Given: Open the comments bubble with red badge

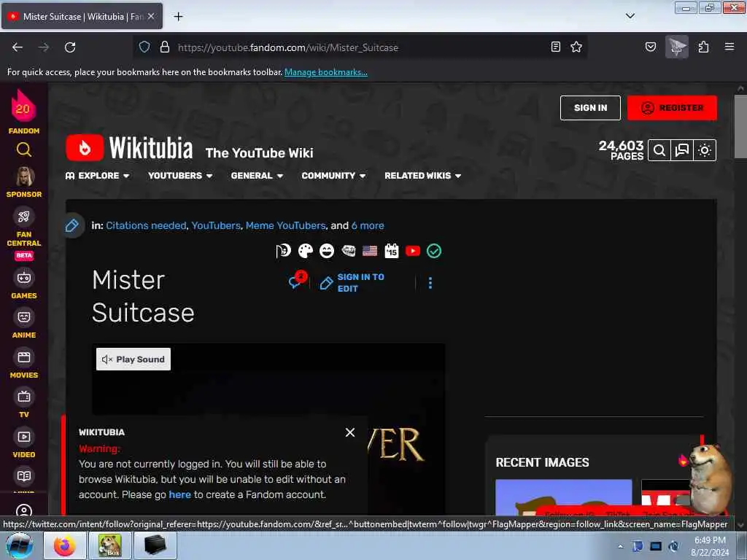Looking at the screenshot, I should pyautogui.click(x=297, y=281).
